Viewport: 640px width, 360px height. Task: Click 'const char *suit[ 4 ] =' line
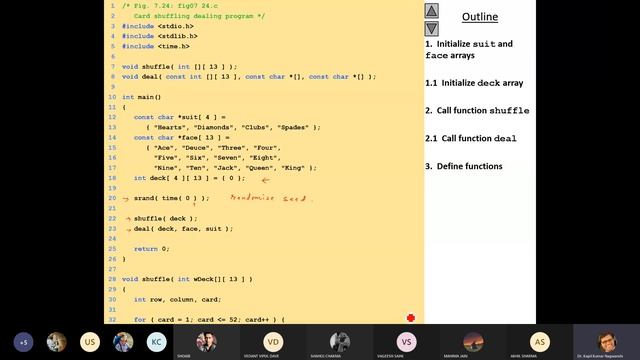[180, 118]
